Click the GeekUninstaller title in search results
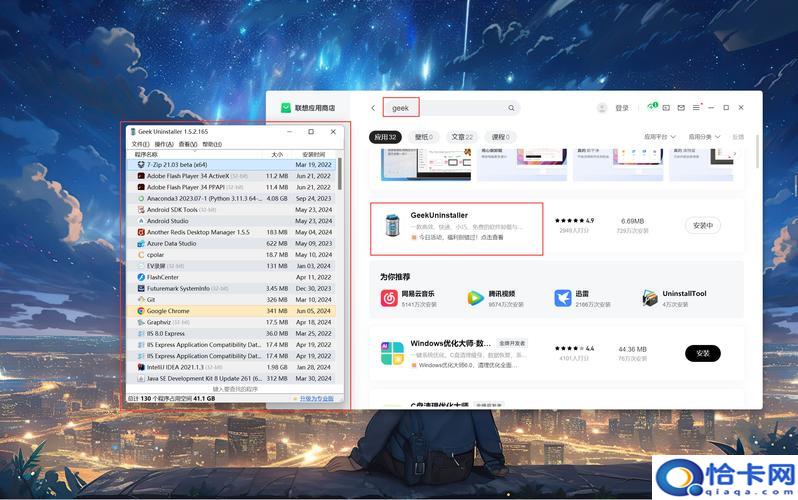The image size is (798, 500). [x=439, y=215]
